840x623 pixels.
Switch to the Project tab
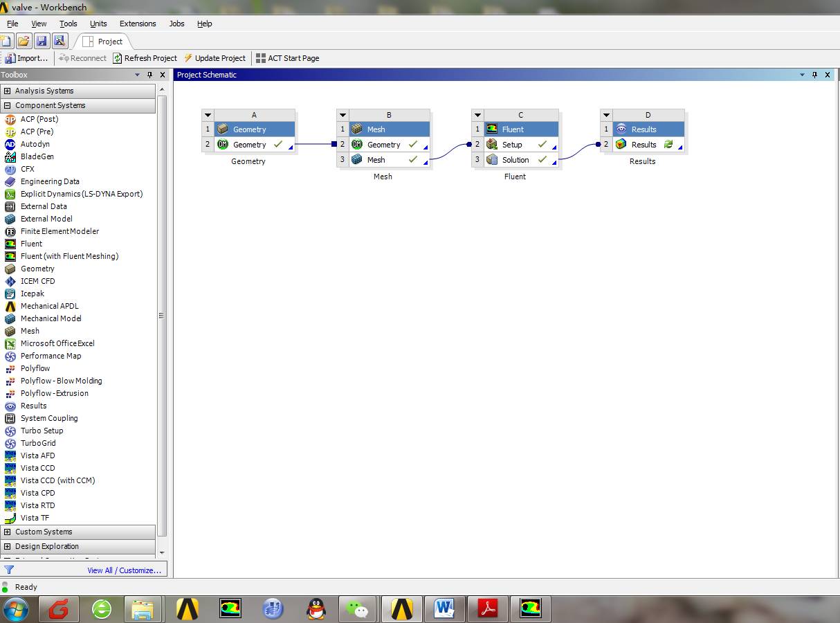[102, 42]
